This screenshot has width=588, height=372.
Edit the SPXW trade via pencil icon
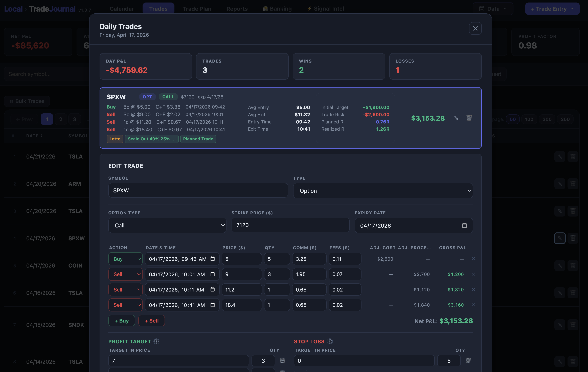click(x=456, y=118)
